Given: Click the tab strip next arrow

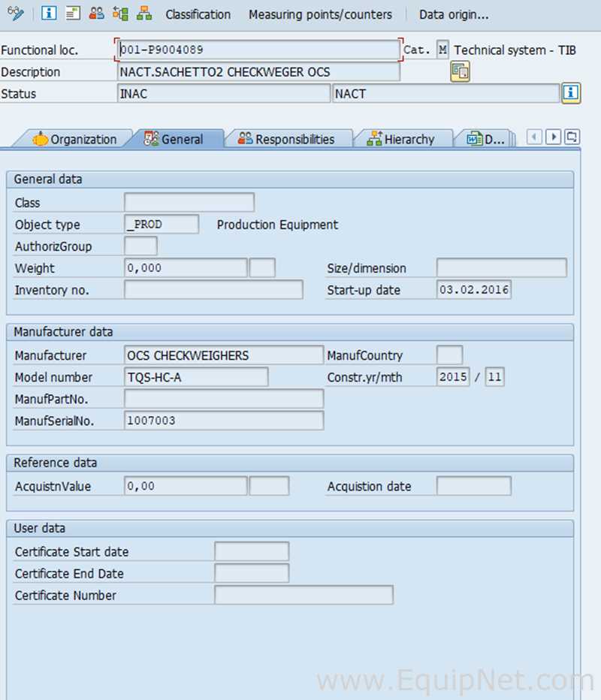Looking at the screenshot, I should pos(553,137).
